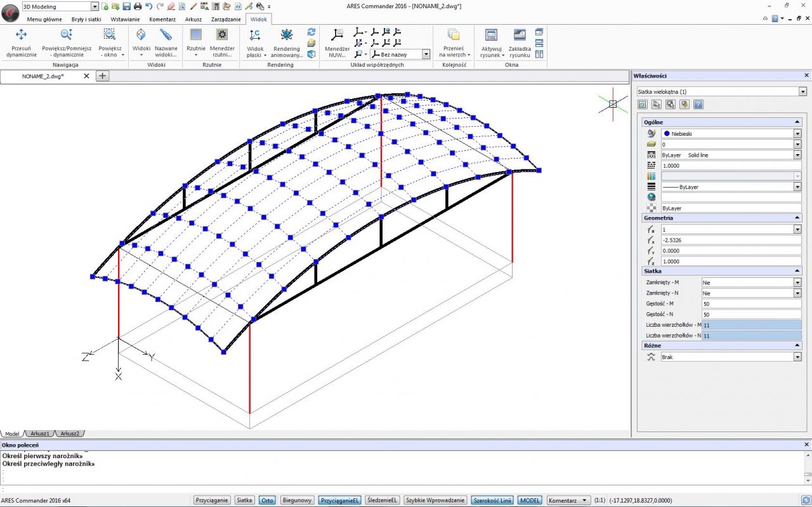Click the Save icon in quick access toolbar
The width and height of the screenshot is (812, 507).
pyautogui.click(x=126, y=6)
